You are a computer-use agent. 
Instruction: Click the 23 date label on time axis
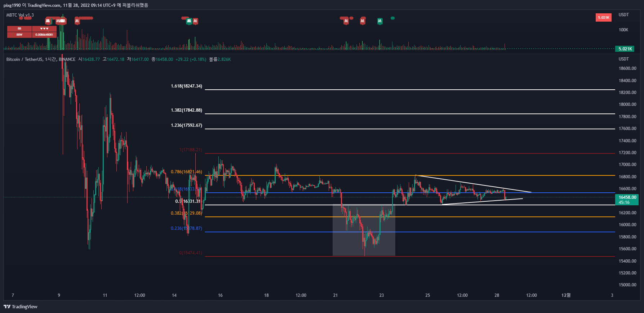382,295
